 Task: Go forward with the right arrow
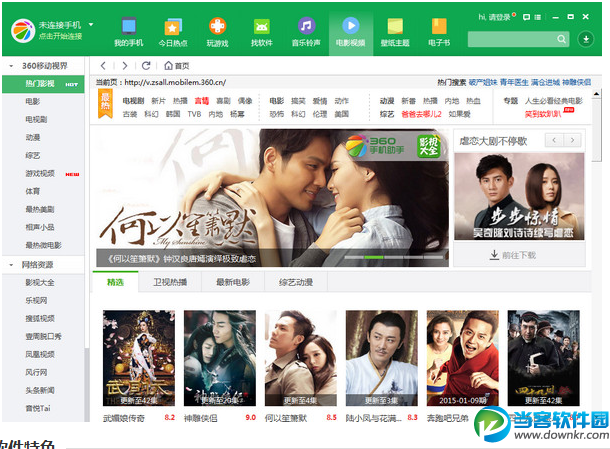click(125, 66)
